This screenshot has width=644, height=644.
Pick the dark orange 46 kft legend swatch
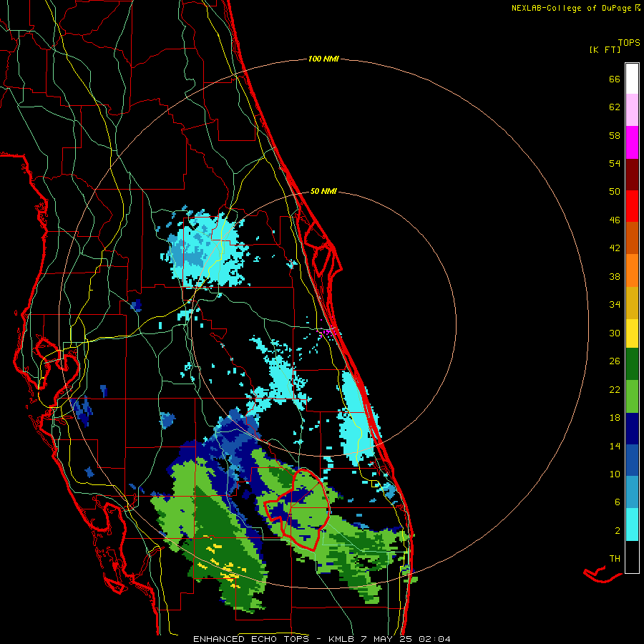pos(632,238)
